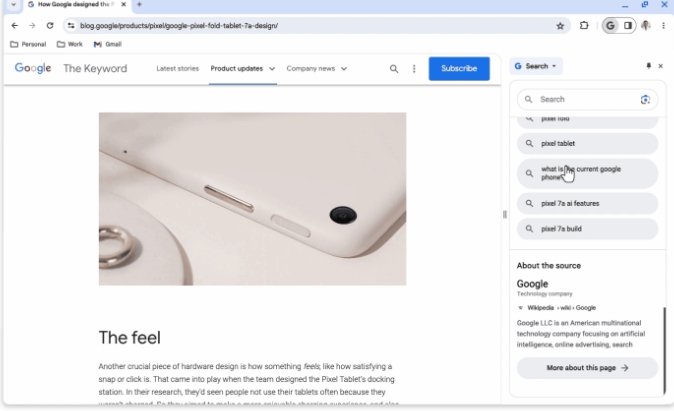Open the tab search dropdown arrow
Viewport: 674px width, 411px height.
coord(13,5)
